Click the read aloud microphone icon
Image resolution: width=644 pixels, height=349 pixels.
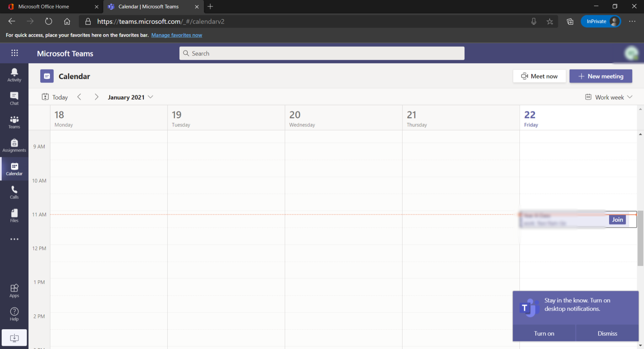point(534,22)
